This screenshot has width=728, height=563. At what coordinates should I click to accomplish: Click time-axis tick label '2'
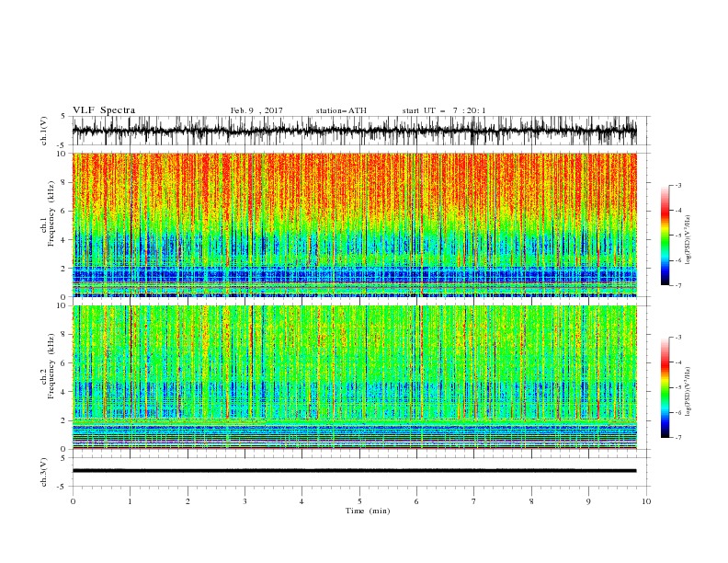tap(188, 501)
